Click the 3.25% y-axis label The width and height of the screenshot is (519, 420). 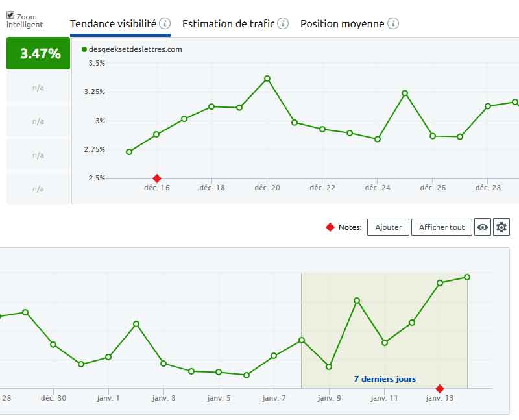click(94, 92)
